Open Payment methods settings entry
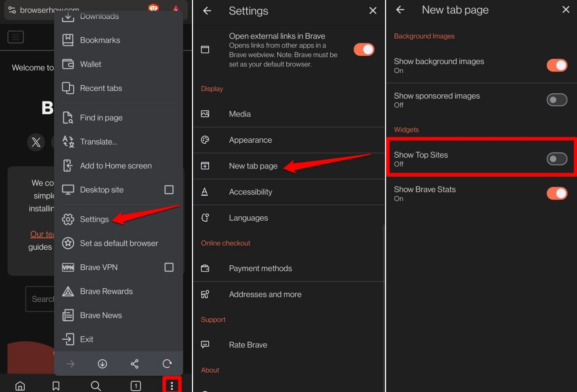Screen dimensions: 577x392 [x=289, y=268]
